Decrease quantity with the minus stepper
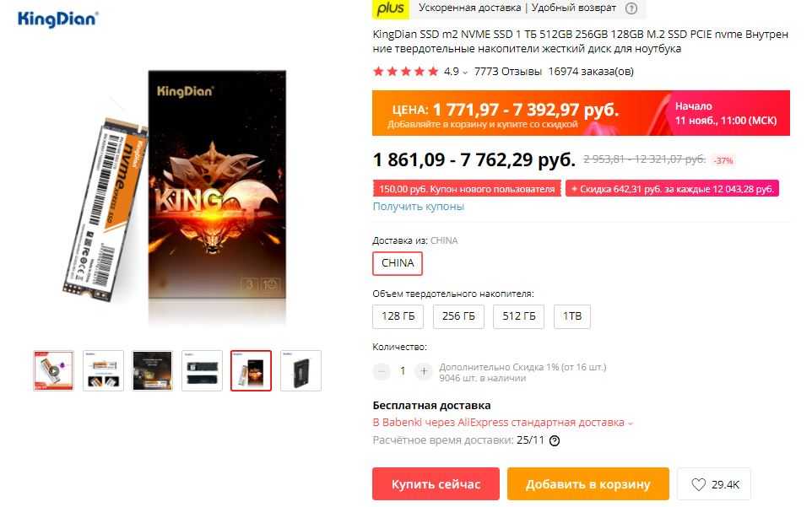Image resolution: width=812 pixels, height=507 pixels. (382, 371)
